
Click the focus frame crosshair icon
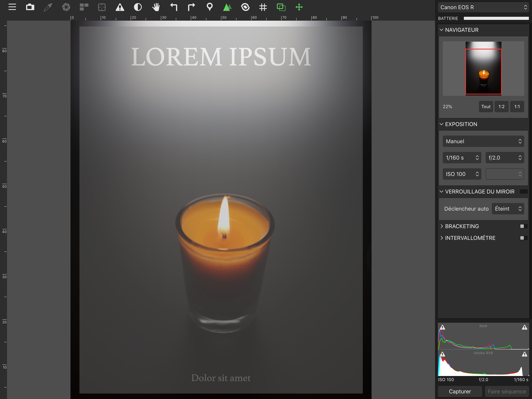pyautogui.click(x=102, y=7)
